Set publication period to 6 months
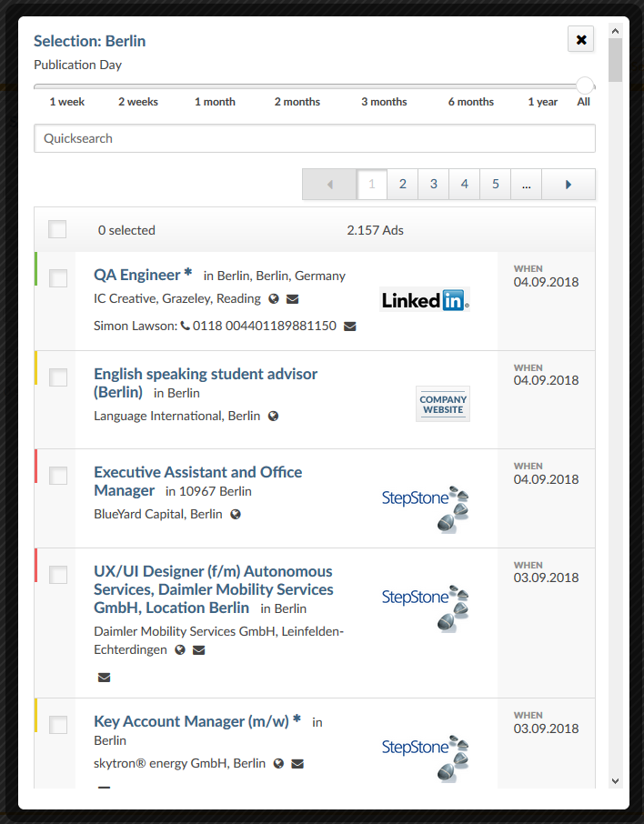 [x=471, y=102]
